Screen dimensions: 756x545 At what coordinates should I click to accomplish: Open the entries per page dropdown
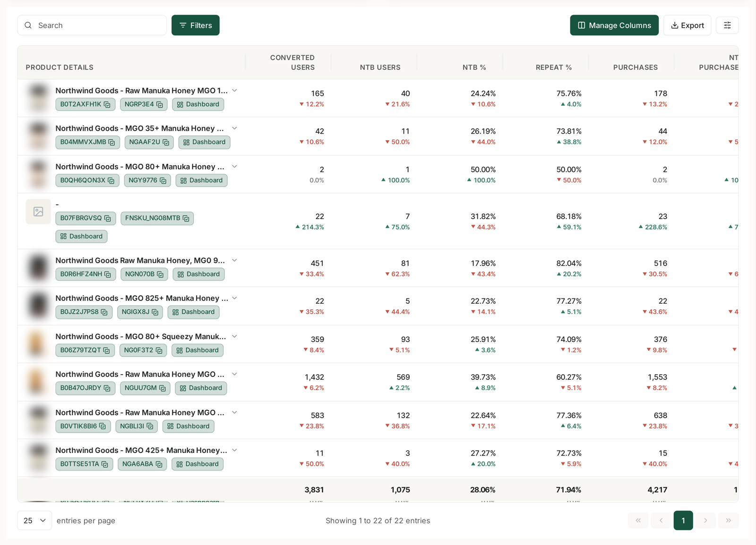34,520
